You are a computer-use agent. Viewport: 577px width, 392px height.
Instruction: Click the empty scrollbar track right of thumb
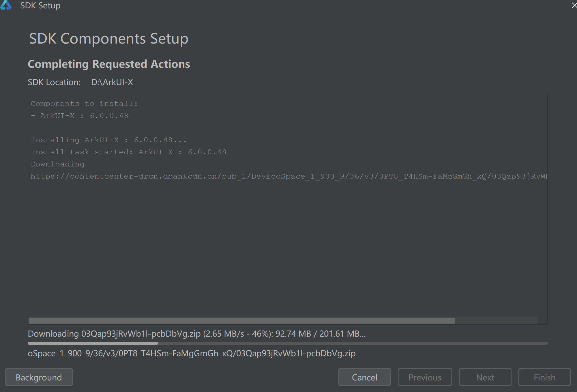click(x=496, y=320)
